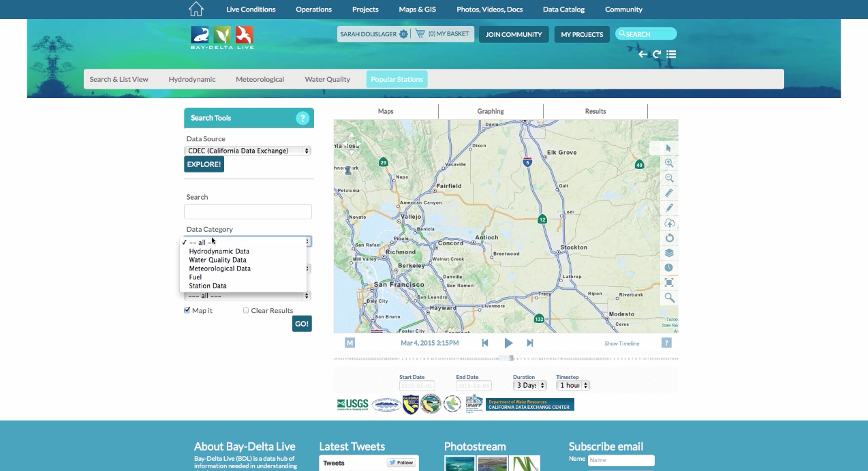The height and width of the screenshot is (471, 868).
Task: Open the Duration dropdown
Action: tap(530, 386)
